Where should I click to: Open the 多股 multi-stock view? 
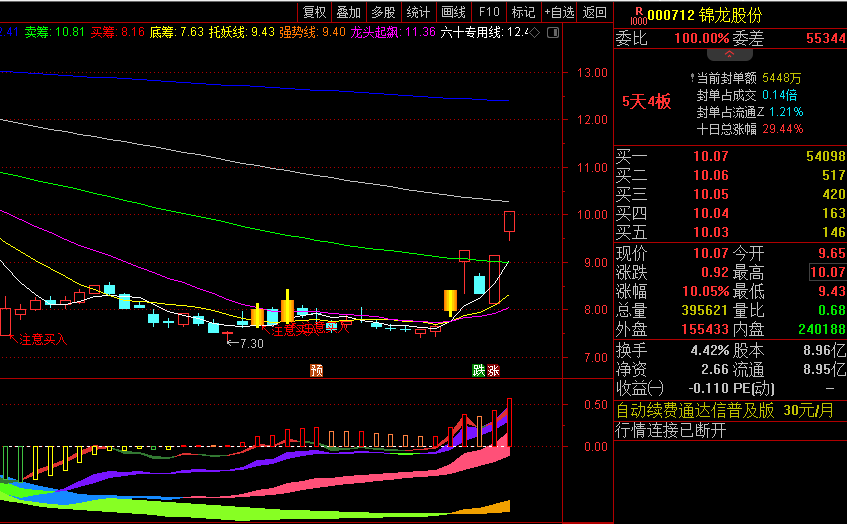tap(384, 12)
